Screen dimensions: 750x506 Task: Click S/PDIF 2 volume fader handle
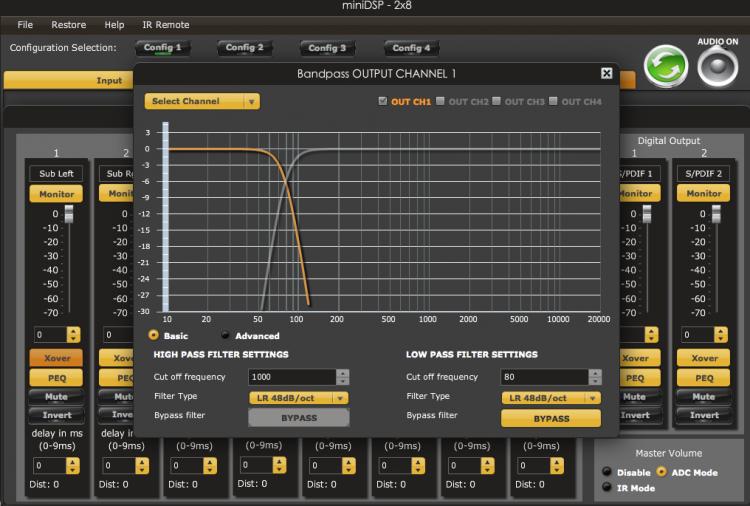(716, 214)
